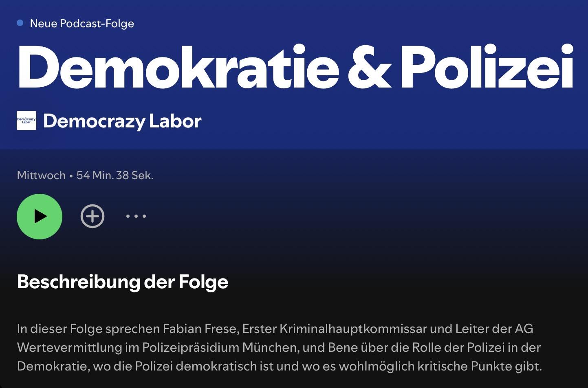Add episode to library with plus icon
The height and width of the screenshot is (388, 588).
(x=92, y=216)
